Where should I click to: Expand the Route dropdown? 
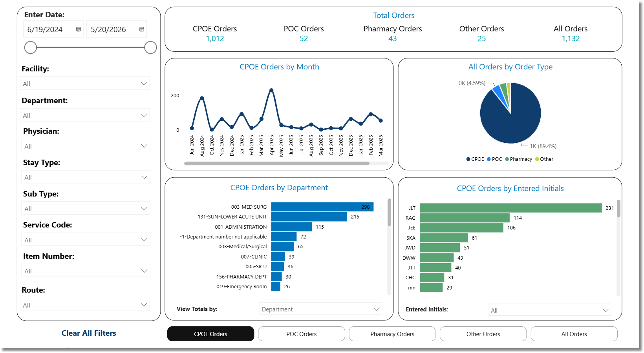(x=85, y=305)
